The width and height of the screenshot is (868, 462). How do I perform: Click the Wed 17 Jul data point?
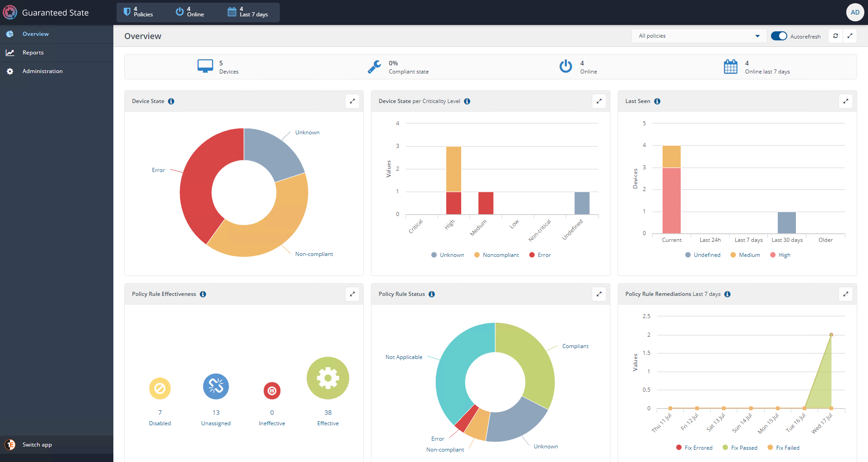831,334
